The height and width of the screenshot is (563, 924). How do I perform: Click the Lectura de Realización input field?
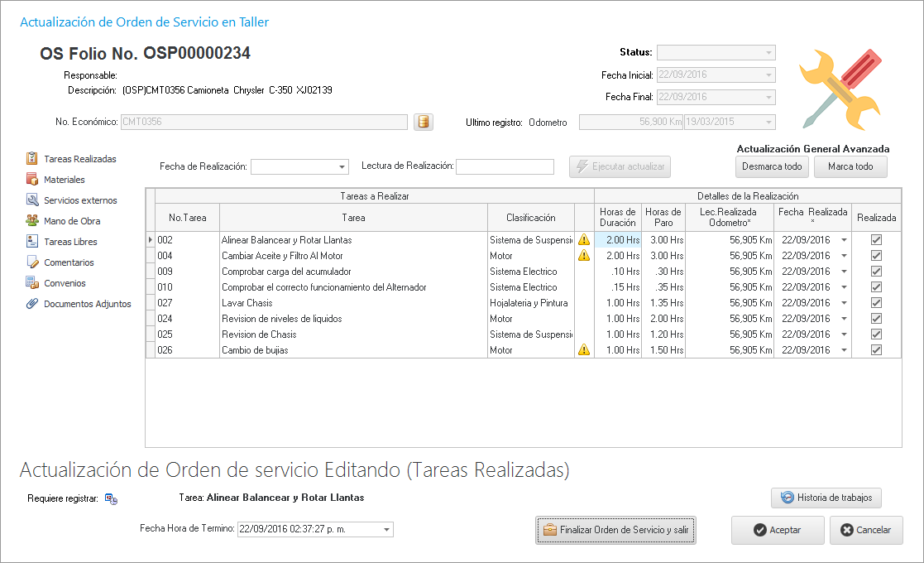505,167
